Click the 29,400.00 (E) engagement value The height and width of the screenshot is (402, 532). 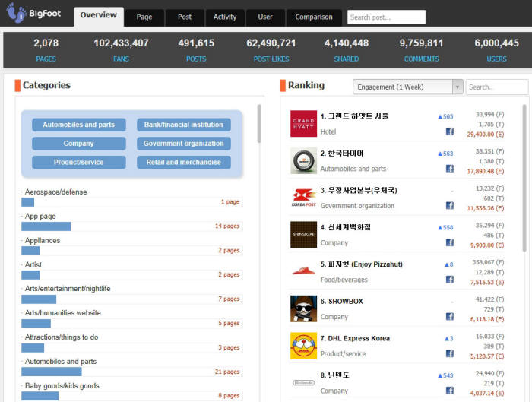tap(486, 135)
